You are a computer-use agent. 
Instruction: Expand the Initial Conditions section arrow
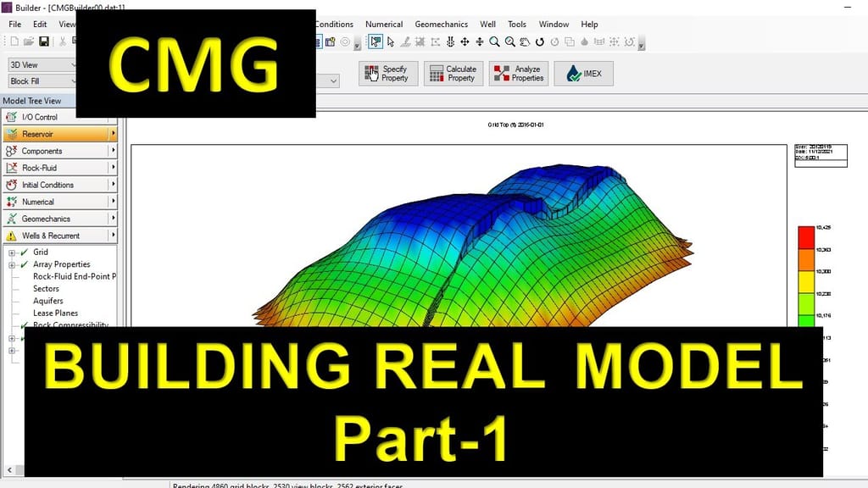(x=113, y=184)
